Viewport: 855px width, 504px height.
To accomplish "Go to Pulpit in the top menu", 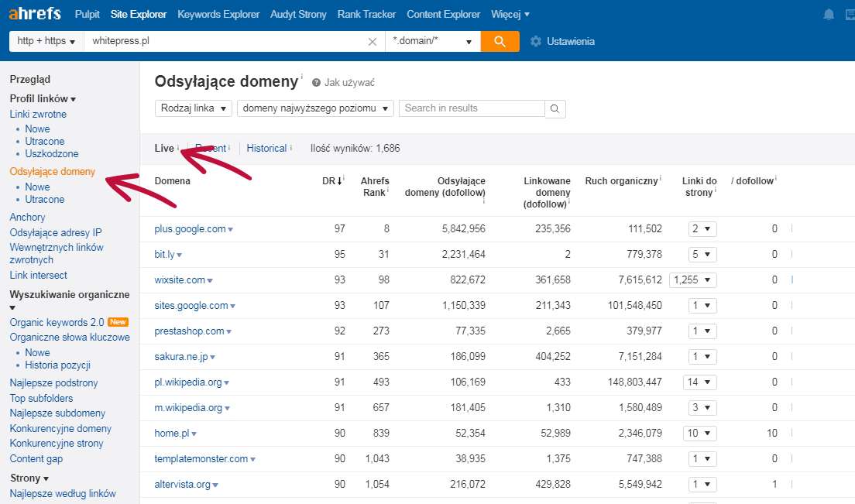I will coord(88,14).
